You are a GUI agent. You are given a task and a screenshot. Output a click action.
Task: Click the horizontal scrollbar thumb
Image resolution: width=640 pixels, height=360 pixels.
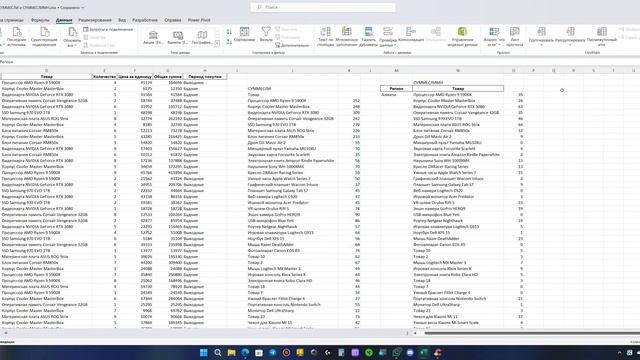(532, 333)
